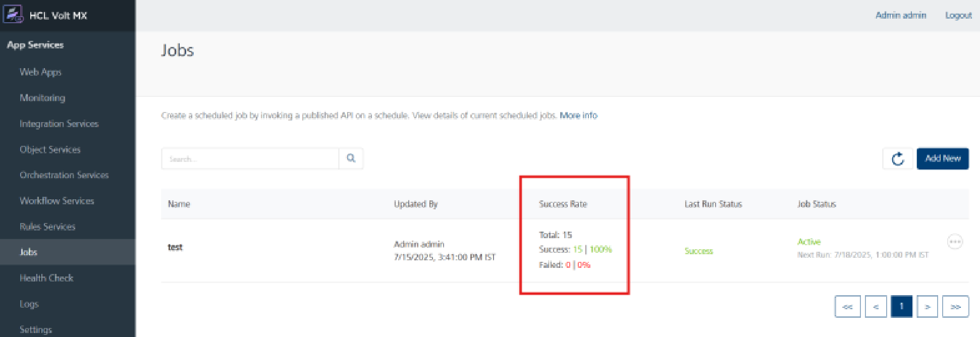Go to the first page of jobs
The height and width of the screenshot is (337, 980).
click(847, 307)
